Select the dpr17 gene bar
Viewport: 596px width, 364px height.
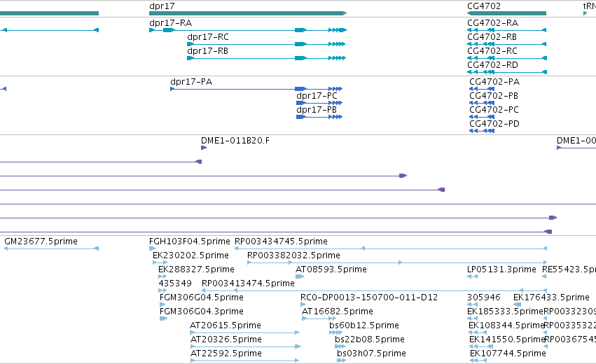tap(248, 13)
